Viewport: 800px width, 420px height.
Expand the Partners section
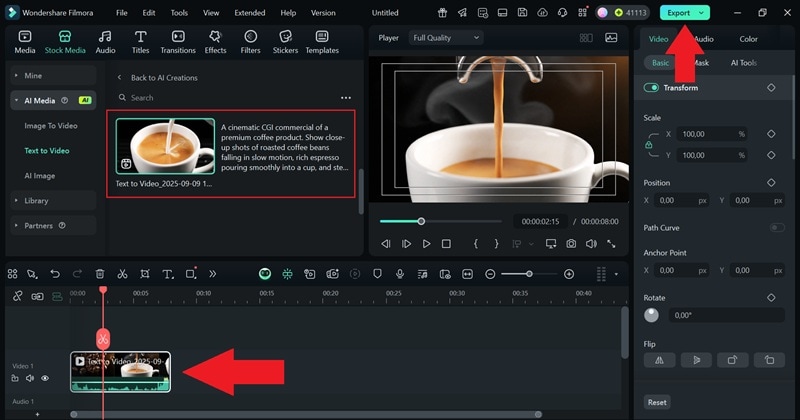point(53,226)
